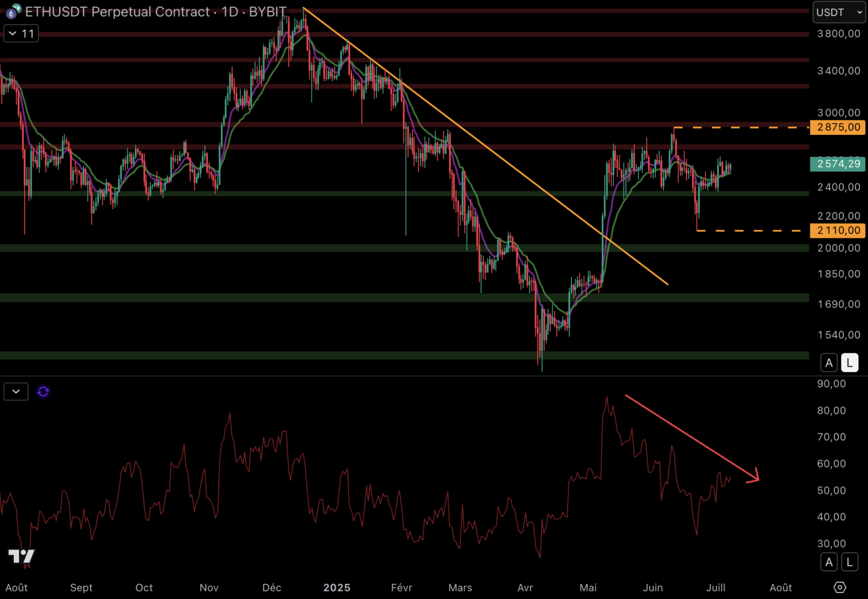Viewport: 868px width, 599px height.
Task: Select the dashed line at 2 110,00
Action: [749, 230]
